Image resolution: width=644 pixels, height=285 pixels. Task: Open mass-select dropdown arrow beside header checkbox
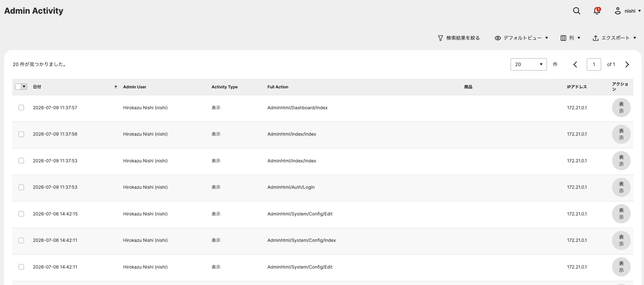click(24, 87)
